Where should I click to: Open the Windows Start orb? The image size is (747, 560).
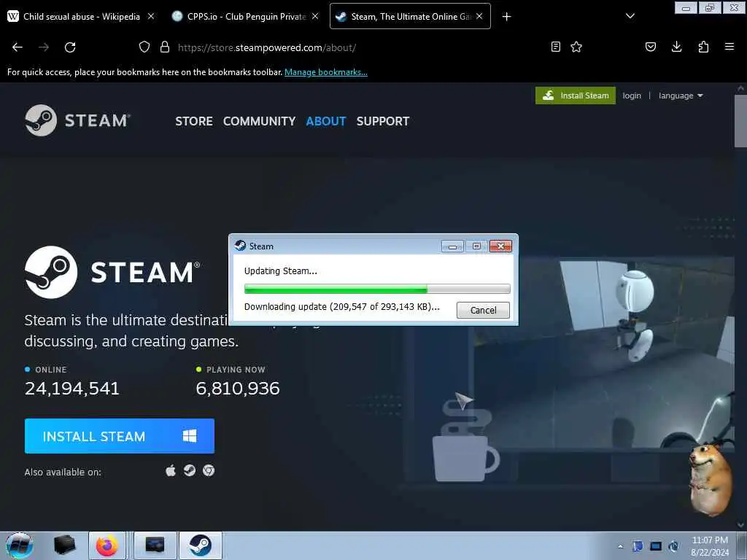[20, 545]
